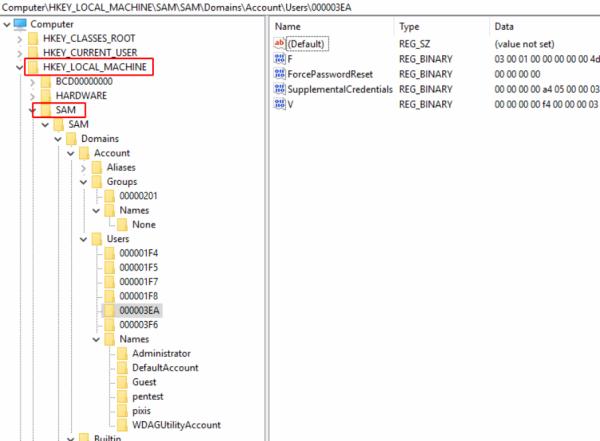The height and width of the screenshot is (441, 600).
Task: Click the registry path address bar
Action: pyautogui.click(x=300, y=7)
